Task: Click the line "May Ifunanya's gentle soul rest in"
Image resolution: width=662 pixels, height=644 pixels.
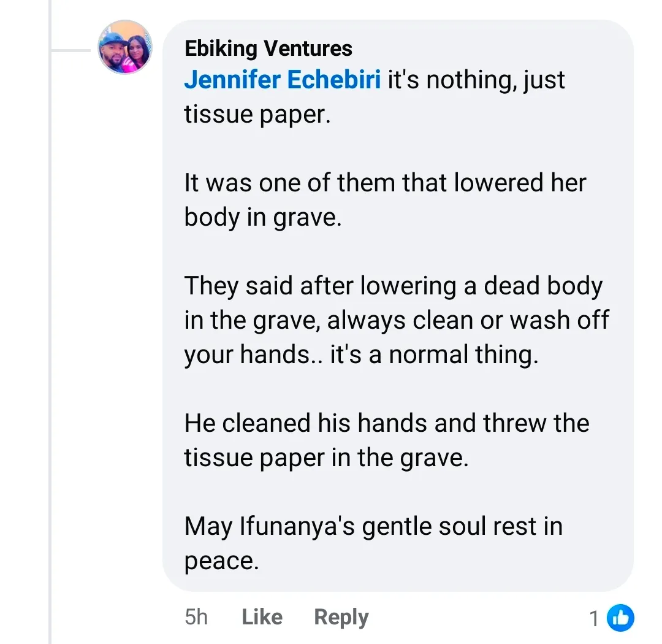Action: (373, 527)
